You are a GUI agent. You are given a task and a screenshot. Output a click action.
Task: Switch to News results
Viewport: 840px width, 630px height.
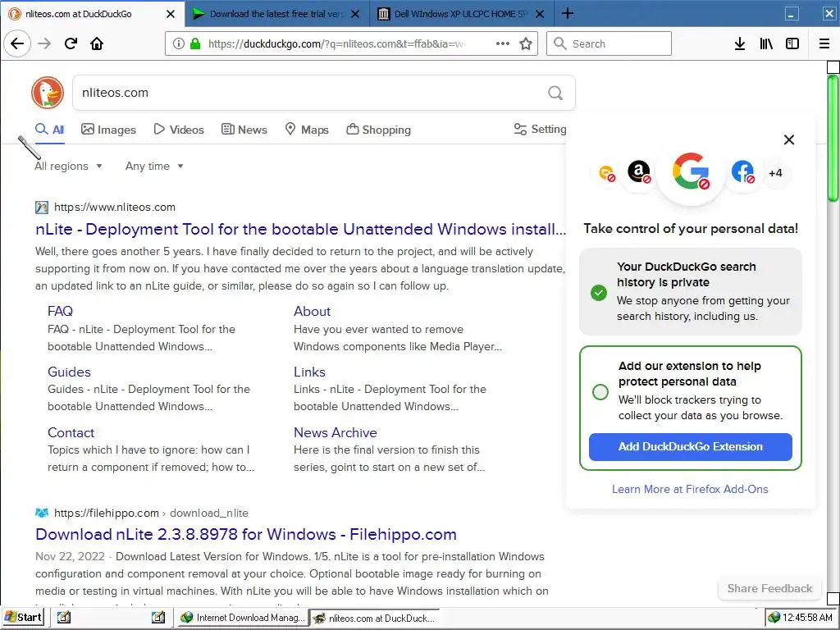click(x=244, y=130)
